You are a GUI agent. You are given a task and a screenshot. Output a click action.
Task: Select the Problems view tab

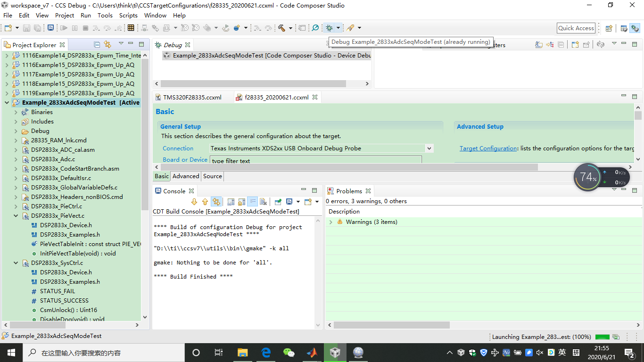click(x=349, y=191)
